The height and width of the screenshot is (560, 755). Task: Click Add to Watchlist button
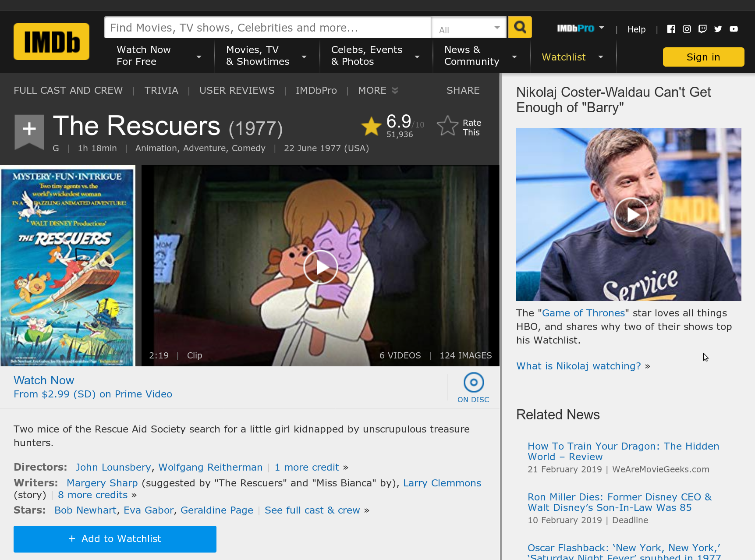[x=115, y=539]
